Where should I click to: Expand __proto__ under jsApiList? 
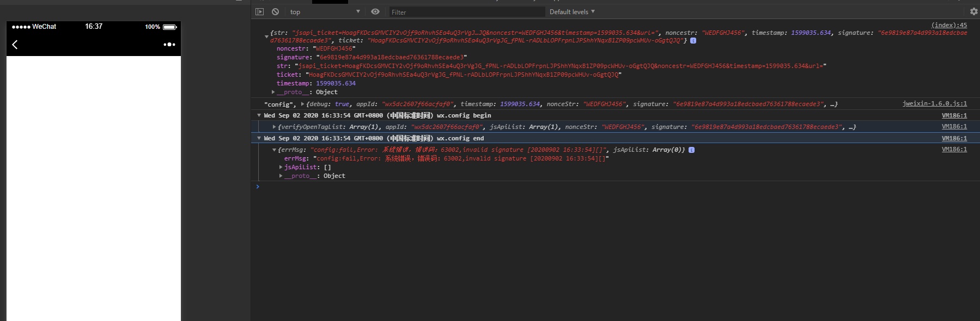click(281, 176)
